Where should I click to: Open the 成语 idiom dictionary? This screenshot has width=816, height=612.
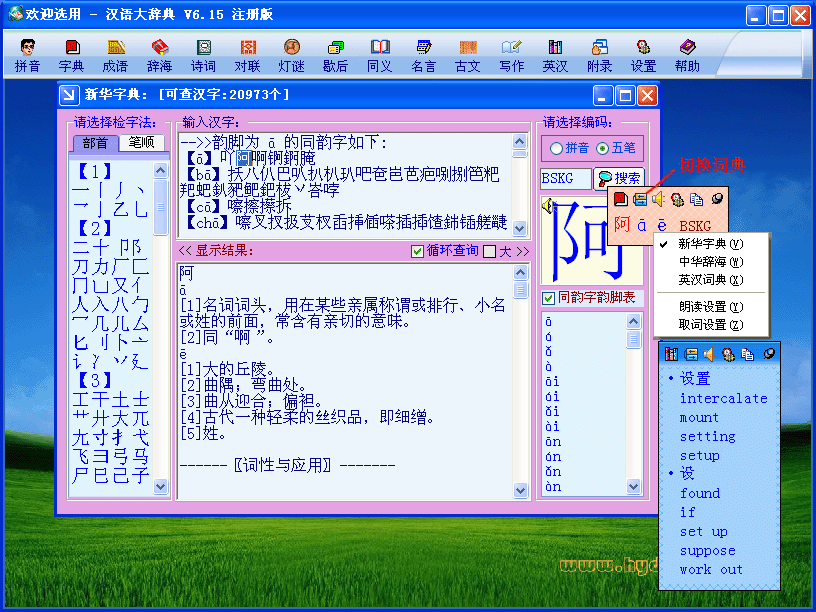pos(115,55)
